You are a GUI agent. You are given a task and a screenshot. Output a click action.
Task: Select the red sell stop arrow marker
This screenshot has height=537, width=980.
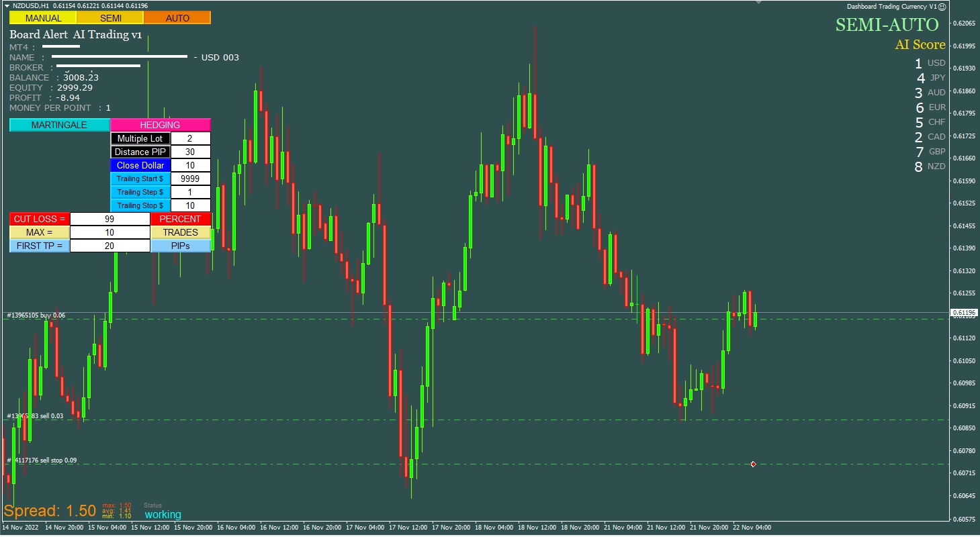[x=753, y=465]
